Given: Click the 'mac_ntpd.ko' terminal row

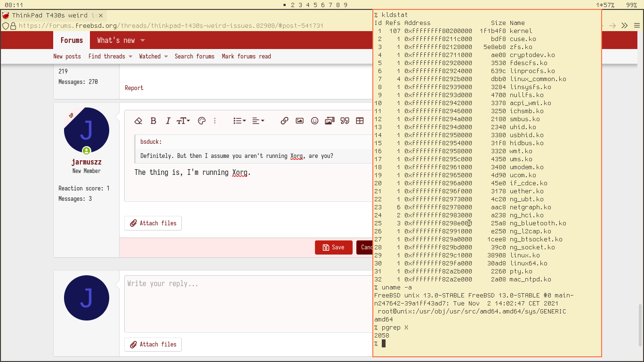Looking at the screenshot, I should [x=463, y=280].
